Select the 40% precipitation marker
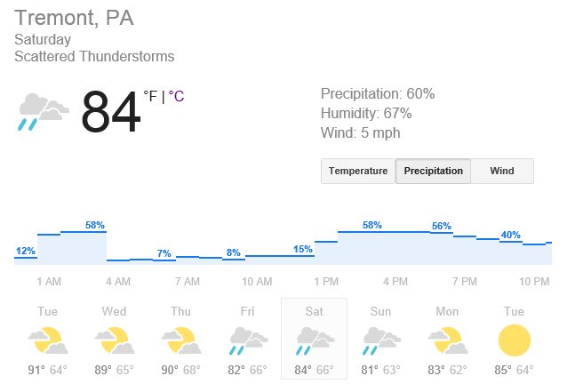 click(x=511, y=235)
